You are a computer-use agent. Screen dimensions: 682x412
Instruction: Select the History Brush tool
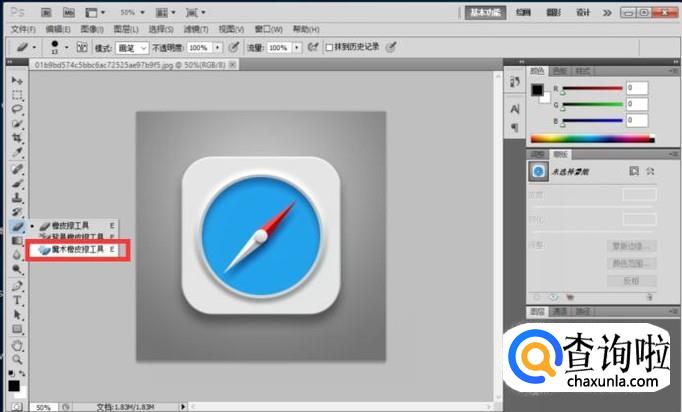click(x=17, y=212)
